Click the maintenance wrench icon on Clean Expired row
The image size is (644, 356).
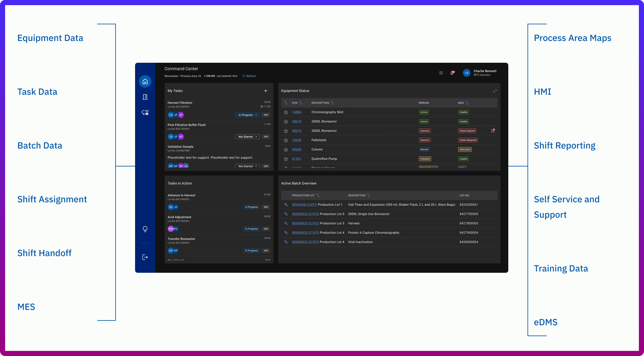pos(492,131)
